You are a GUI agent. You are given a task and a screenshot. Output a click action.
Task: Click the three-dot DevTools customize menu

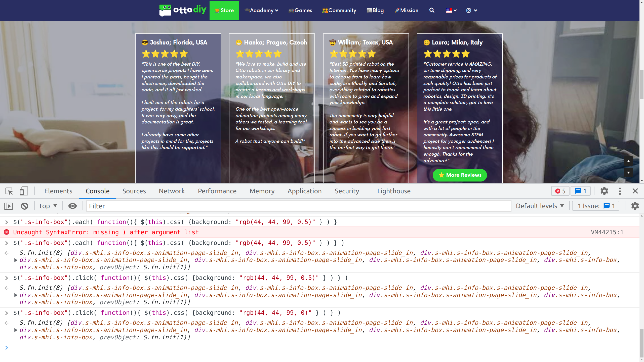(620, 191)
